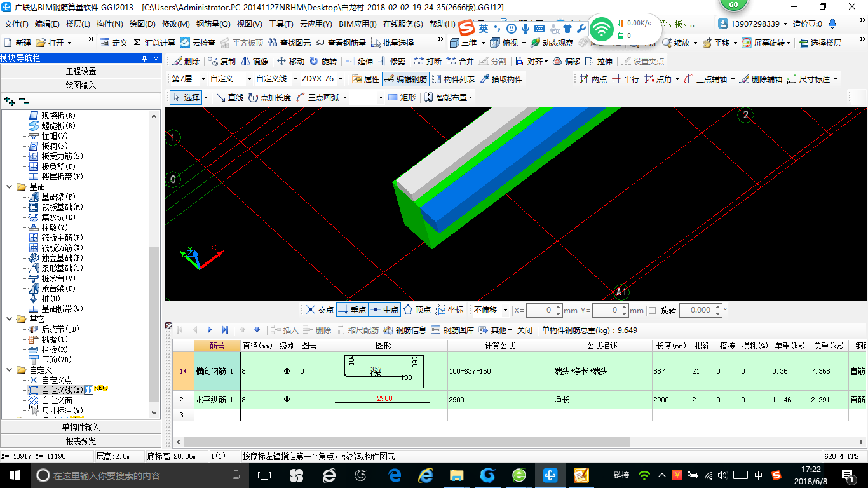This screenshot has height=488, width=868.
Task: Run 汇总计算 summary calculation
Action: [154, 43]
